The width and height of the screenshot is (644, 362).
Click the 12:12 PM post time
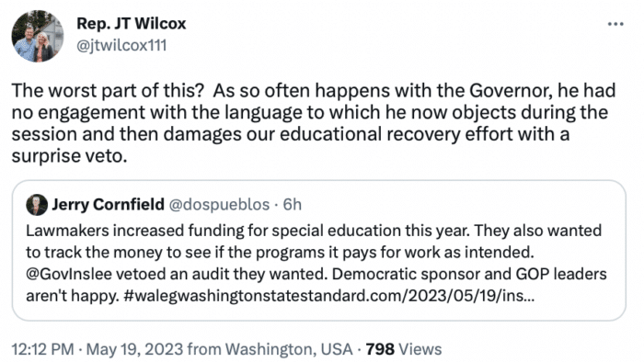[x=42, y=349]
